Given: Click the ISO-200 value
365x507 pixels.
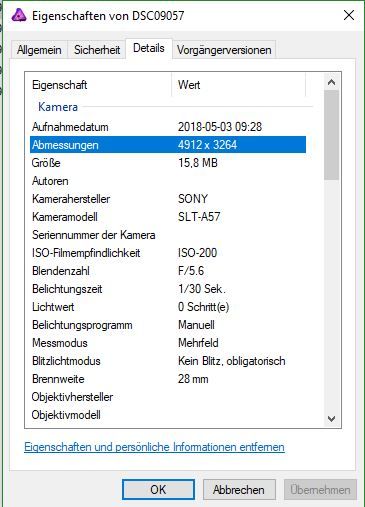Looking at the screenshot, I should point(197,253).
